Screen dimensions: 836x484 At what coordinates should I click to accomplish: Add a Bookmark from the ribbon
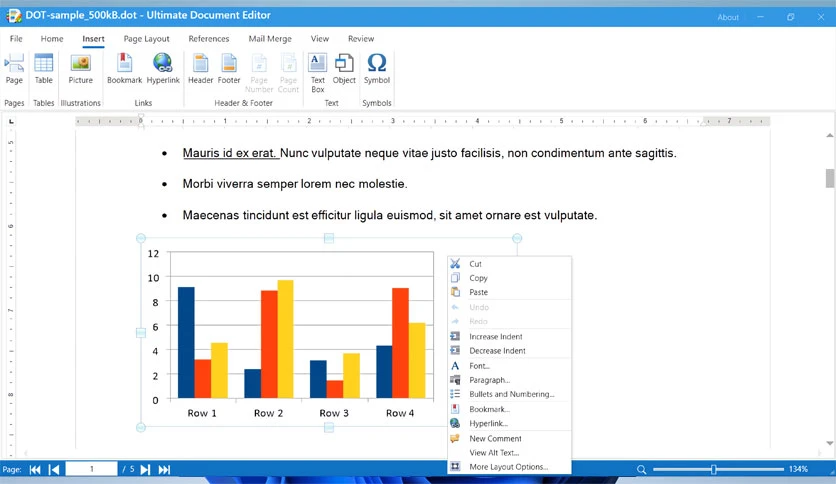click(124, 69)
